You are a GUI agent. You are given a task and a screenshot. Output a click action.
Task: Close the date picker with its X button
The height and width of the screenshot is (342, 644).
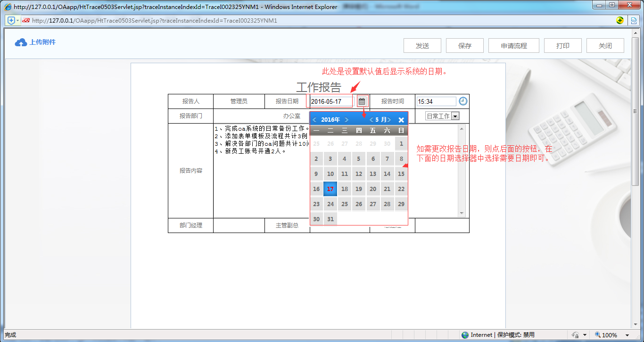[x=400, y=119]
